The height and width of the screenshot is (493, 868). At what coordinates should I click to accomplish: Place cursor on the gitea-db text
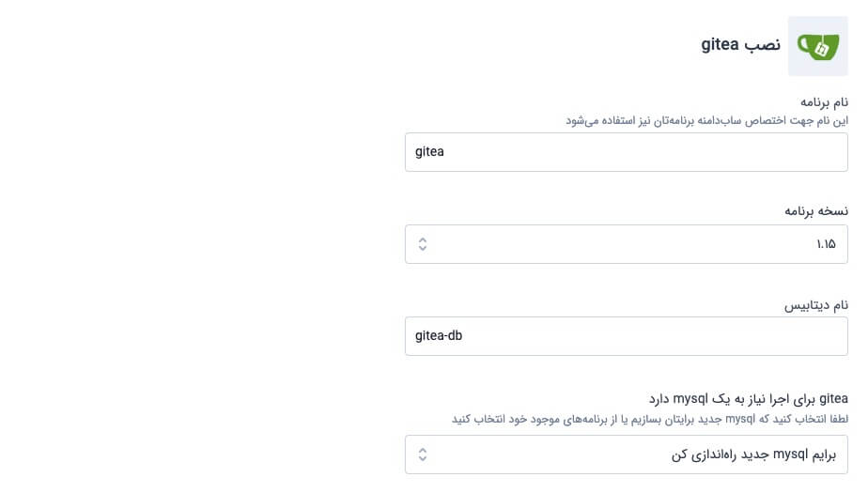tap(439, 336)
